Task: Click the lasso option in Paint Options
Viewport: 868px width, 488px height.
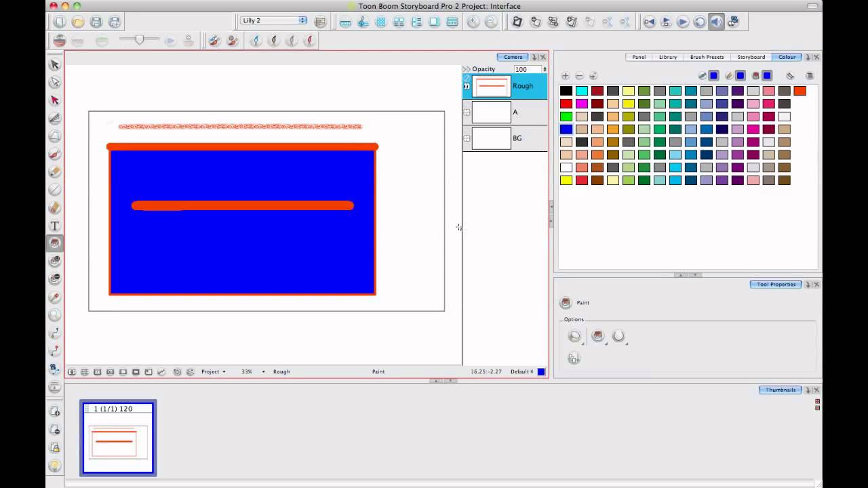Action: coord(575,336)
